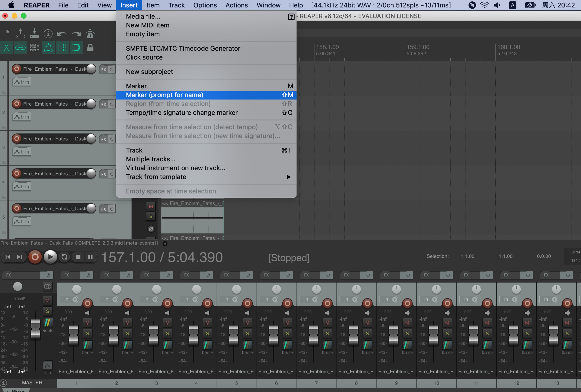Adjust pan knob on mixer channel 11
581x392 pixels.
(476, 289)
